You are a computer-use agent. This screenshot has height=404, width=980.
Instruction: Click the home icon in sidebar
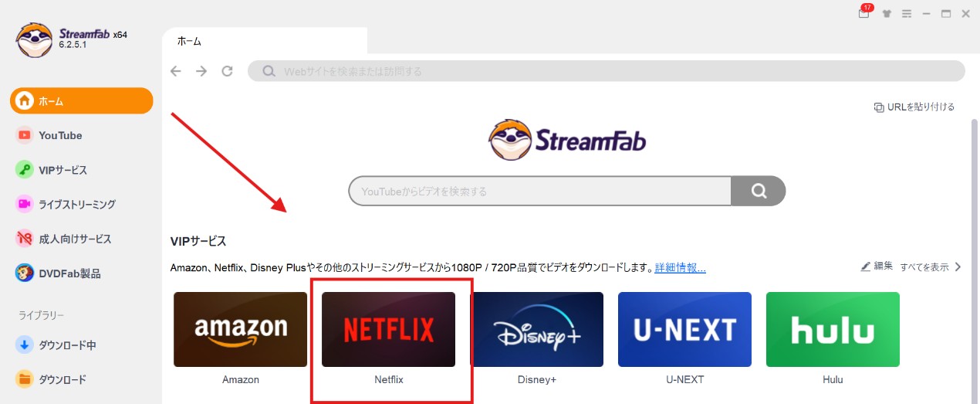tap(25, 100)
